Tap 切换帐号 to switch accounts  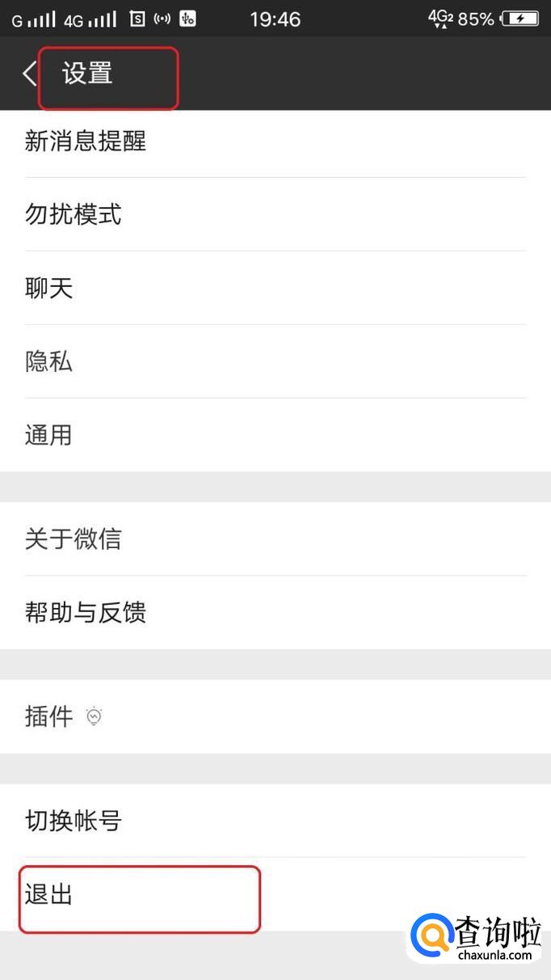74,821
